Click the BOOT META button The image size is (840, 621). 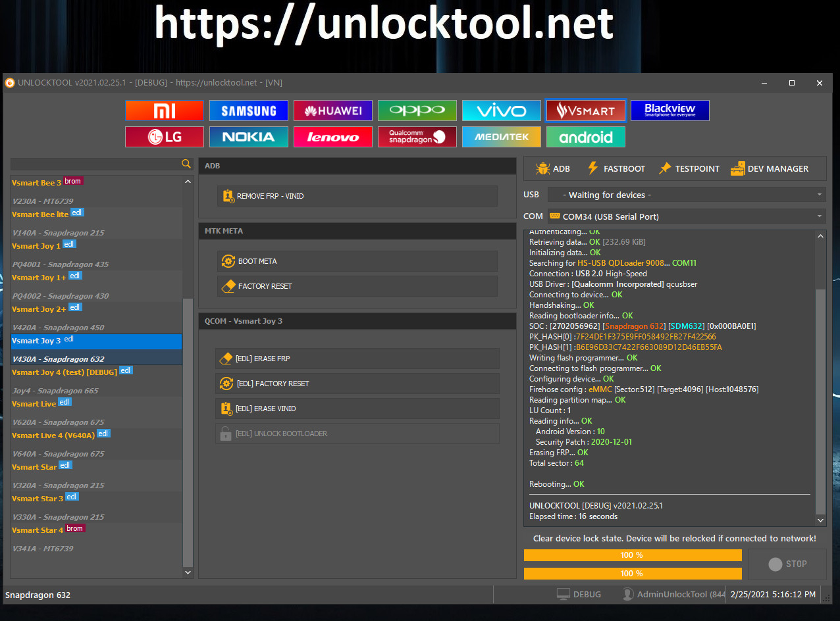[x=357, y=261]
